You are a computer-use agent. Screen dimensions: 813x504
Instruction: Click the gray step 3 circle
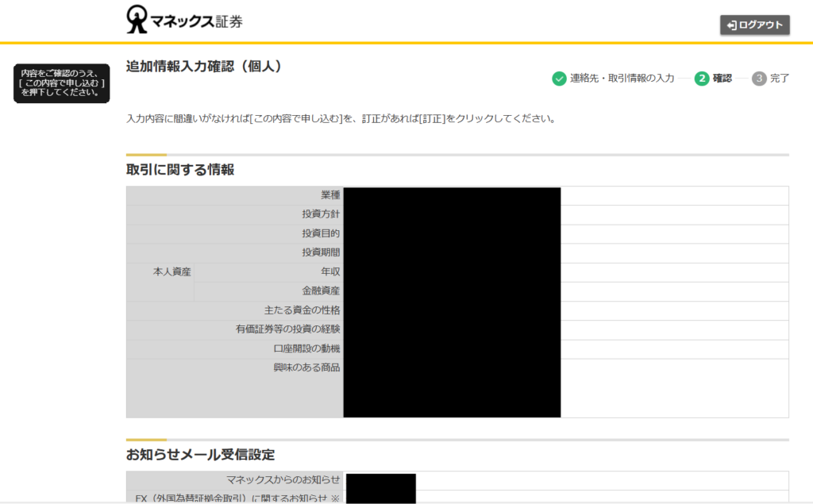click(x=759, y=79)
